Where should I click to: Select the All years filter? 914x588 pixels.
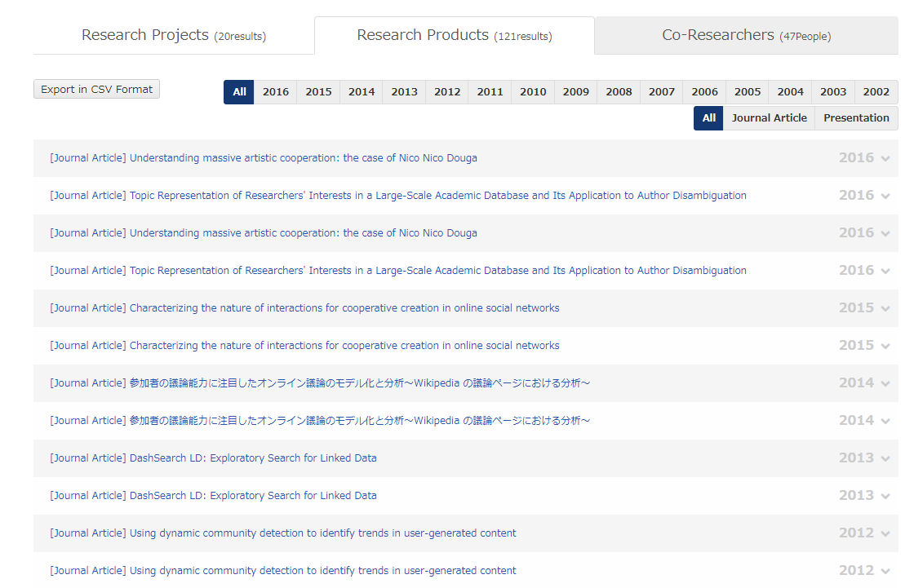[x=239, y=92]
